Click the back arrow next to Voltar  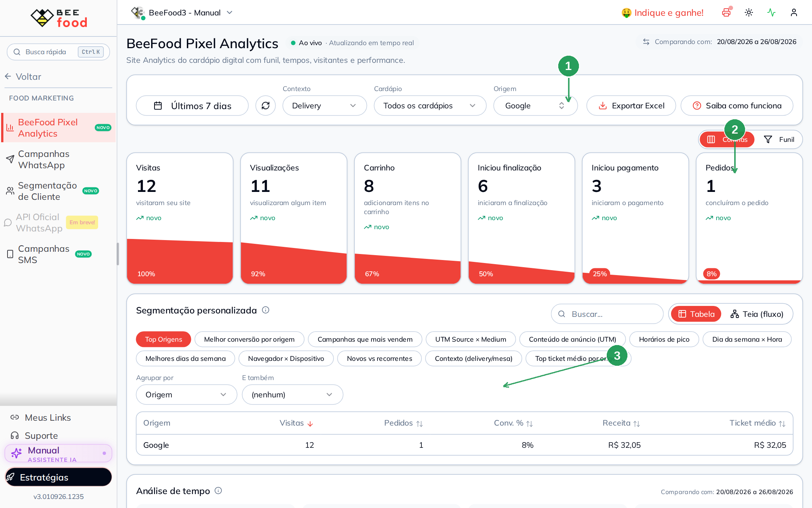point(8,76)
